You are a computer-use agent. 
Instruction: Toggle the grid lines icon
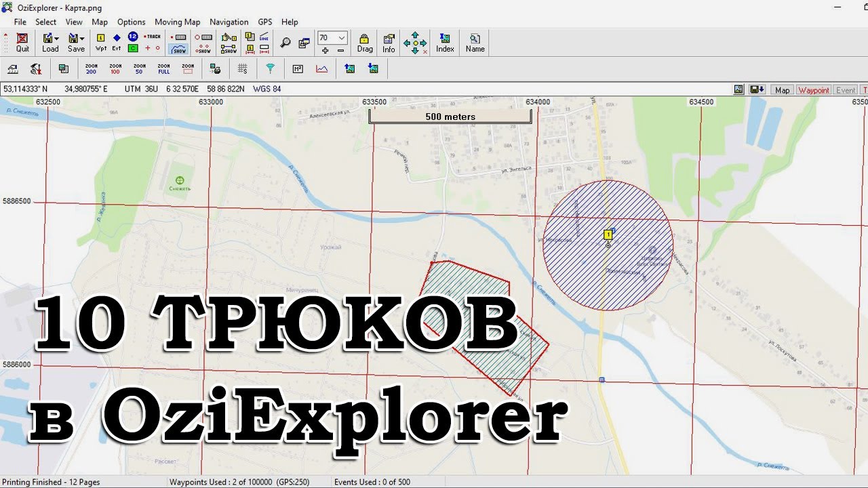tap(243, 68)
